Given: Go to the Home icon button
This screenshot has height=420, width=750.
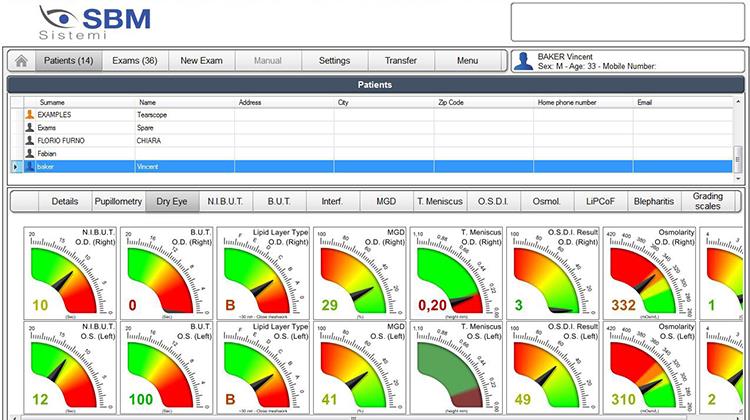Looking at the screenshot, I should pyautogui.click(x=22, y=61).
